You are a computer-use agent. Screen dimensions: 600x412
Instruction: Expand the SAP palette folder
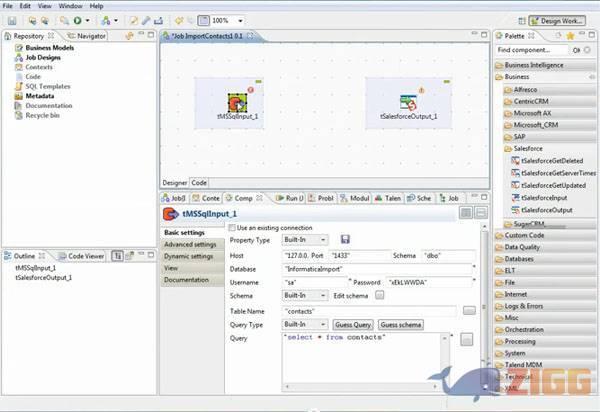pyautogui.click(x=549, y=137)
